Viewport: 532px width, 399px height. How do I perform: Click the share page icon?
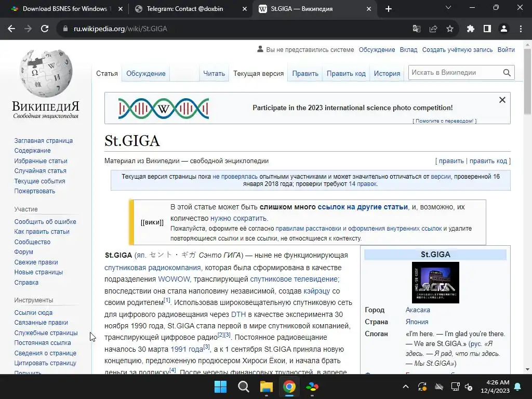(x=433, y=29)
